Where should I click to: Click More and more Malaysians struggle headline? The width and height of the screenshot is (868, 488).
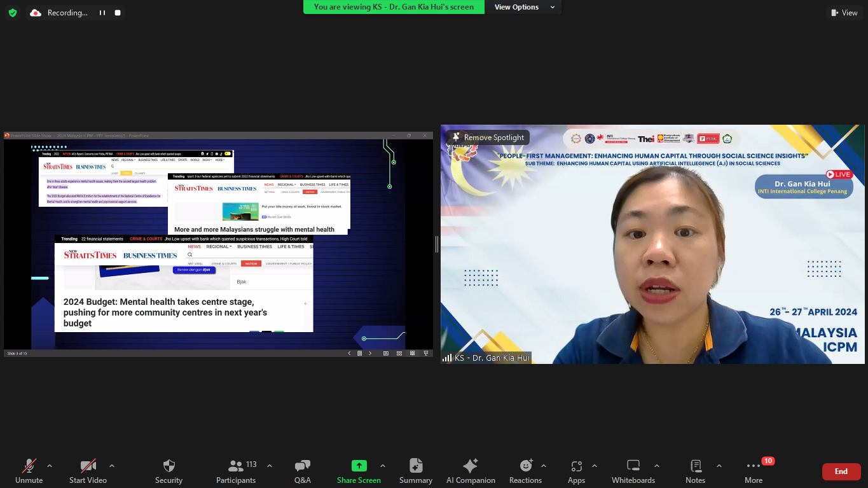[x=254, y=230]
